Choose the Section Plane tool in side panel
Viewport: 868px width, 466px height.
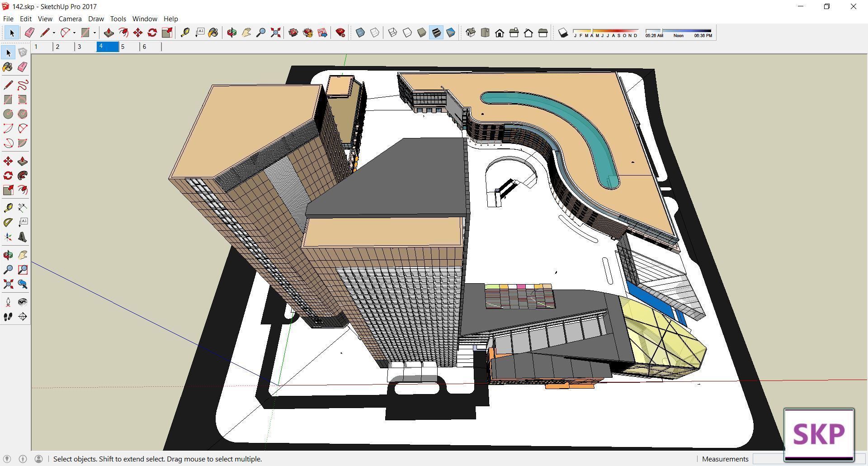(x=23, y=317)
